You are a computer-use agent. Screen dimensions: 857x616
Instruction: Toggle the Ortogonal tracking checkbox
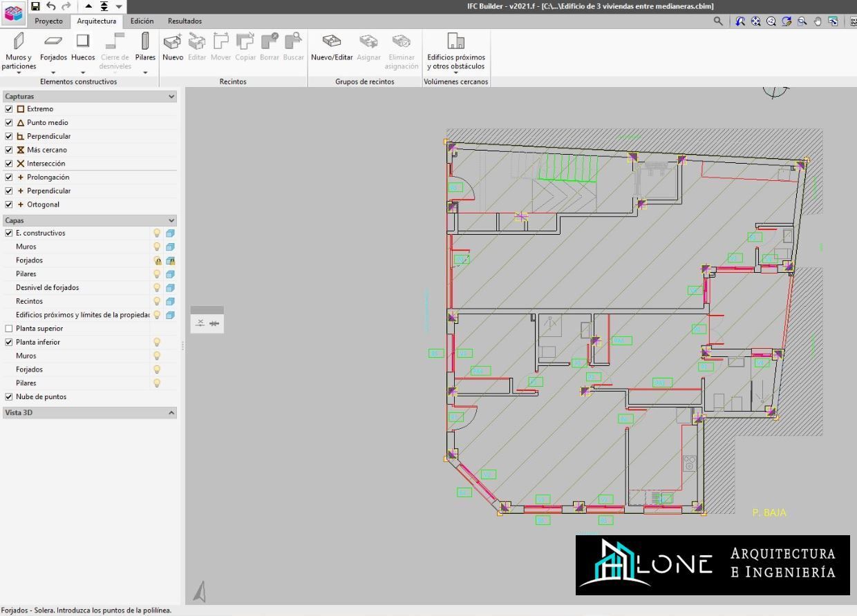tap(9, 204)
